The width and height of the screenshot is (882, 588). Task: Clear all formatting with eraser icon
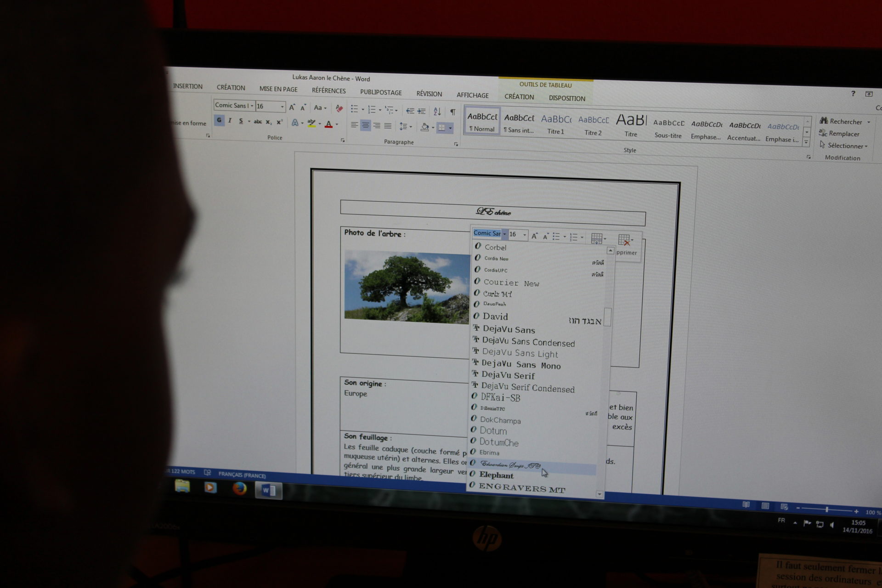pos(339,108)
